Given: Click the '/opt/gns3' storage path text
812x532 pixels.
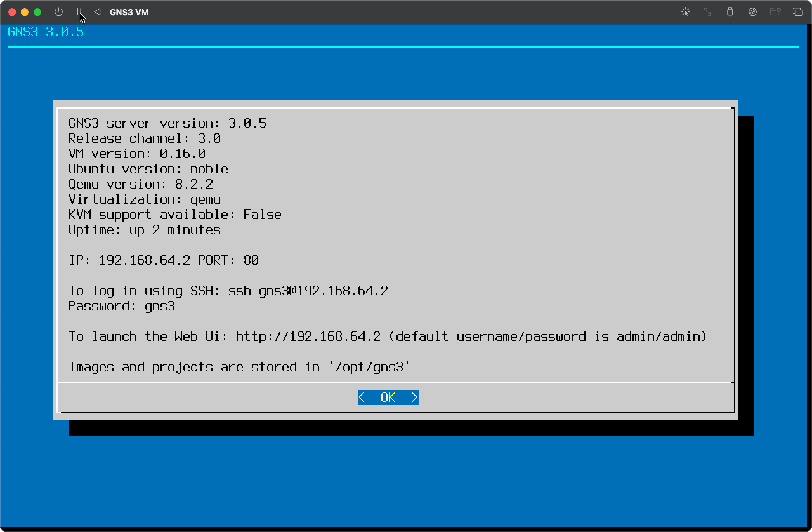Looking at the screenshot, I should [x=369, y=367].
